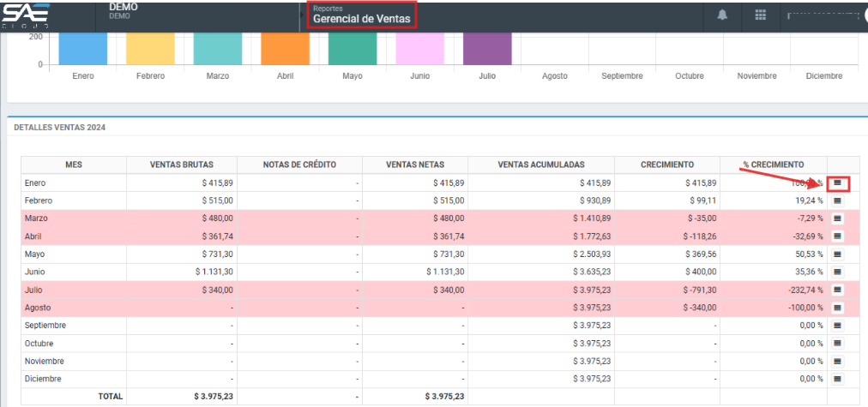This screenshot has height=407, width=868.
Task: Click the Ventas Brutas column header
Action: 181,165
